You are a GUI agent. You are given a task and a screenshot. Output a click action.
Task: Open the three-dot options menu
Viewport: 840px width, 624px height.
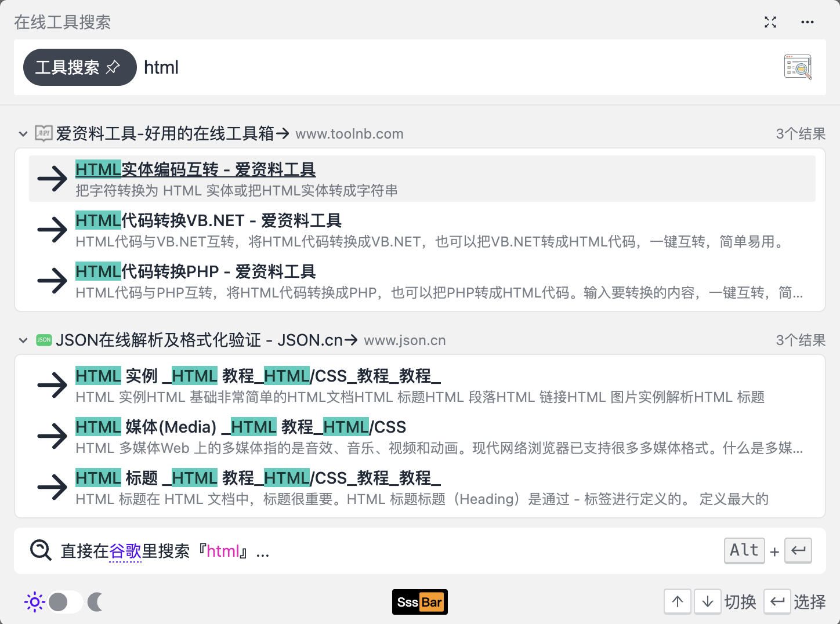click(x=808, y=22)
